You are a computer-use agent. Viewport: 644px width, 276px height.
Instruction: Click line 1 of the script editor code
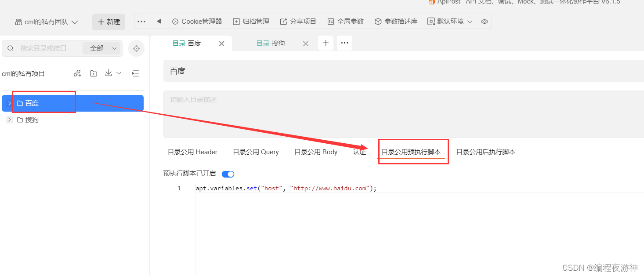(286, 188)
